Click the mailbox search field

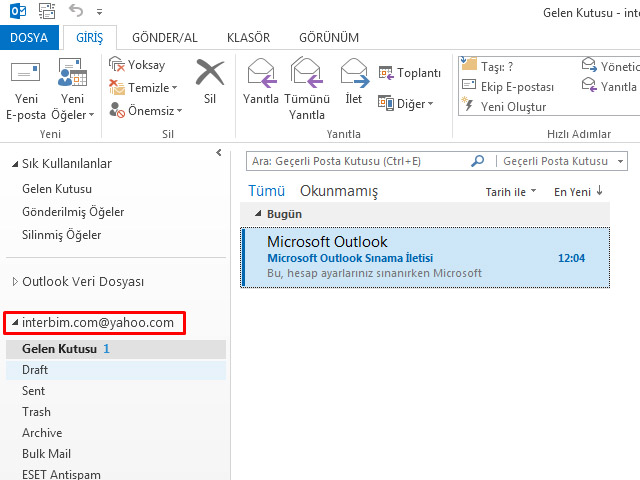(360, 161)
